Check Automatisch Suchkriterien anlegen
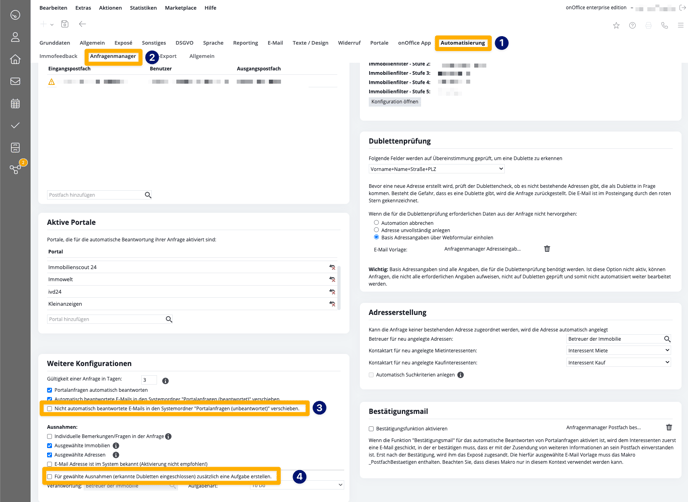The height and width of the screenshot is (502, 688). (371, 375)
